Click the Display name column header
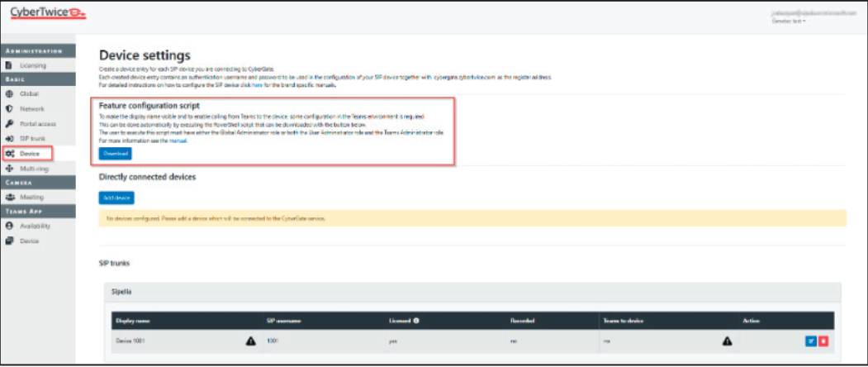868x367 pixels. (133, 321)
